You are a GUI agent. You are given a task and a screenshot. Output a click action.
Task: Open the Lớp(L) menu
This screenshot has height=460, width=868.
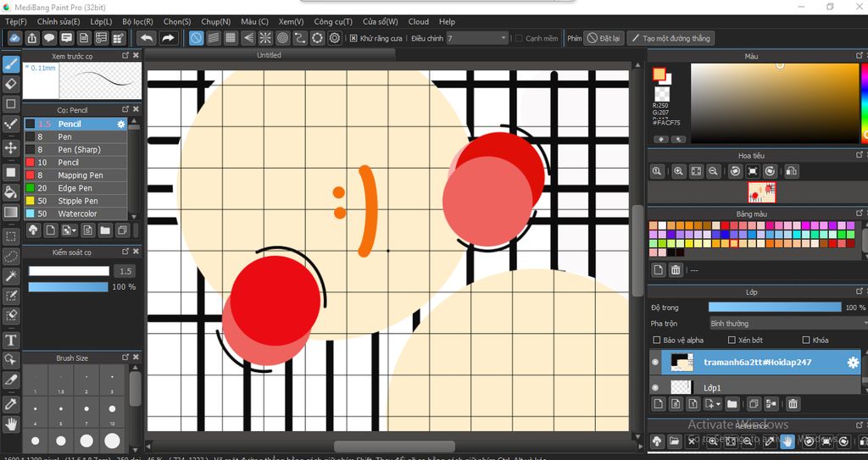click(101, 21)
